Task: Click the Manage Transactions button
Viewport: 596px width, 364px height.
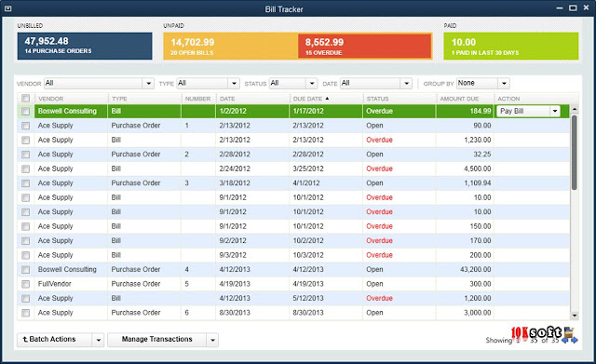Action: pyautogui.click(x=157, y=340)
